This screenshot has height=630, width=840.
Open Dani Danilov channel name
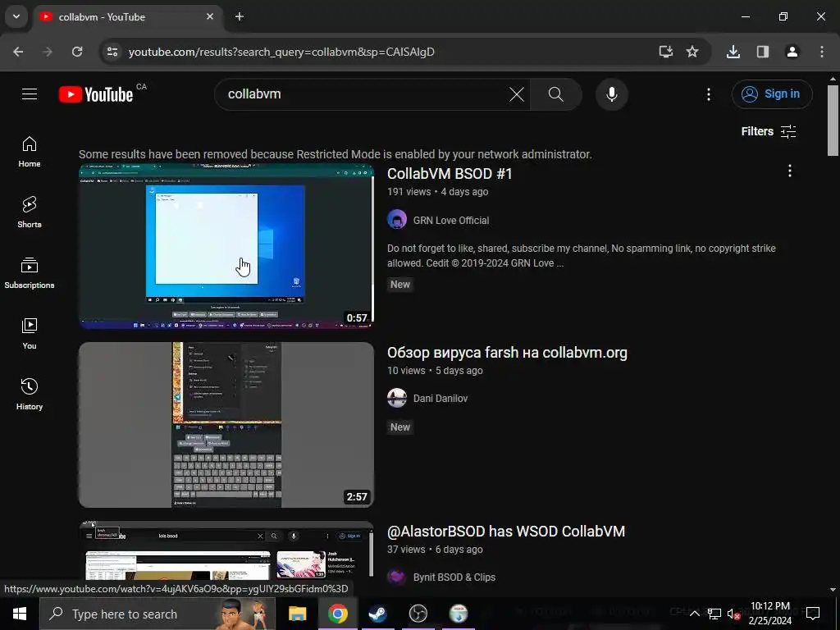pyautogui.click(x=441, y=399)
